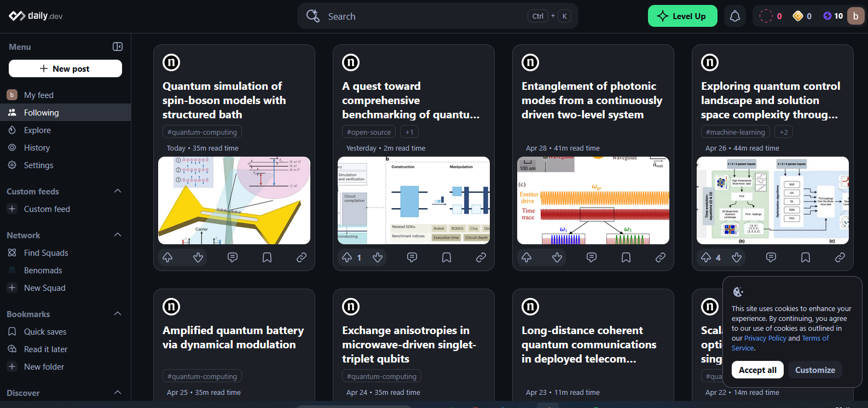Click the New post button
Screen dimensions: 868x408
click(65, 68)
